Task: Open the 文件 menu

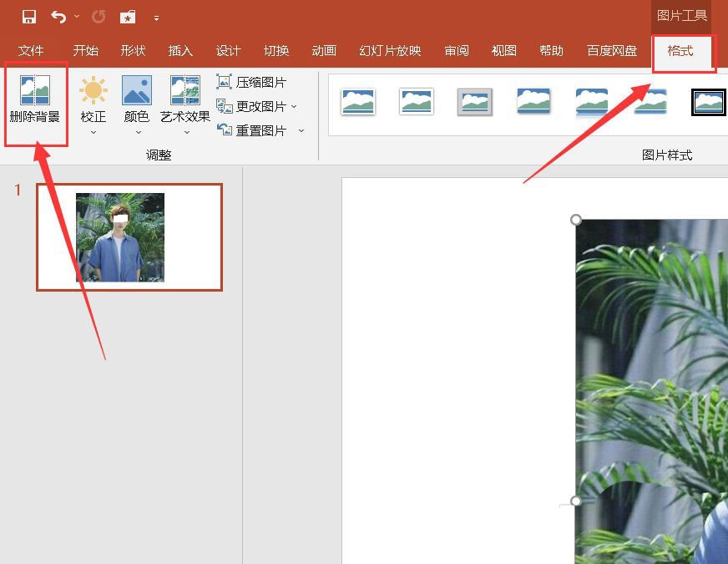Action: pyautogui.click(x=32, y=51)
